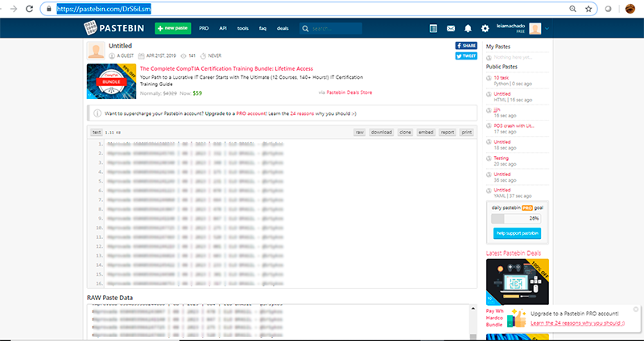Screen dimensions: 644x341
Task: Bookmark page with browser star icon
Action: [x=589, y=9]
